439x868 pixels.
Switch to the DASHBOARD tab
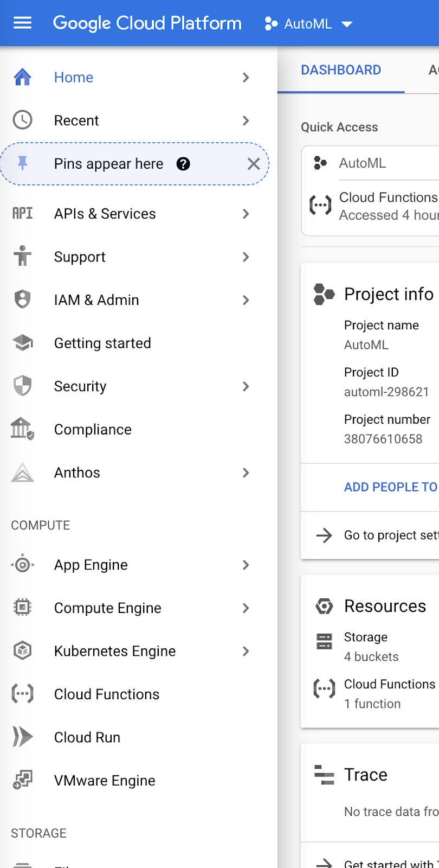(x=341, y=70)
